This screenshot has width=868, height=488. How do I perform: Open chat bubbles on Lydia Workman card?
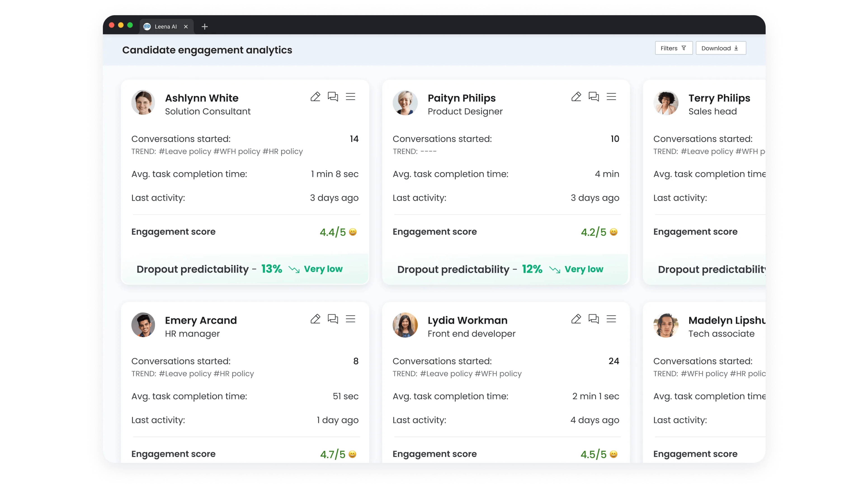click(x=593, y=319)
